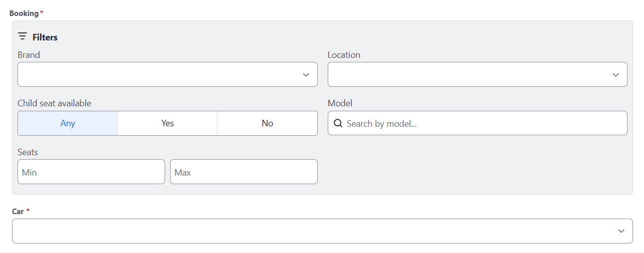
Task: Click the Child seat available label
Action: pos(54,103)
